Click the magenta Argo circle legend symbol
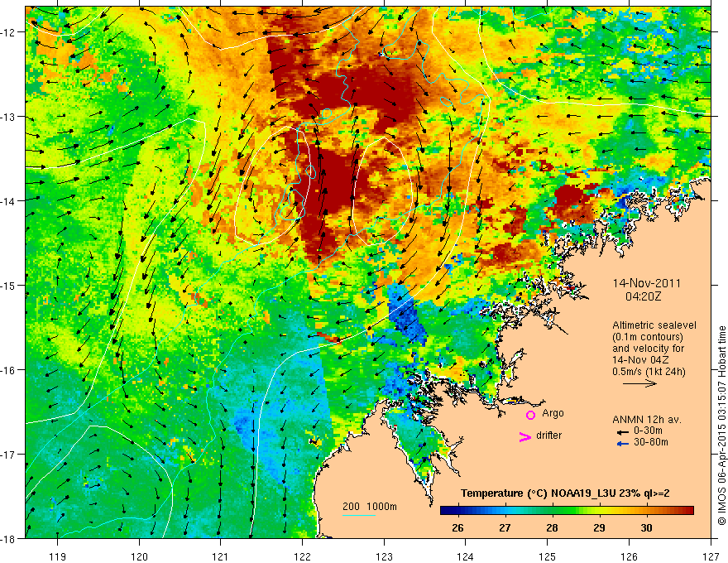The width and height of the screenshot is (728, 563). point(530,415)
